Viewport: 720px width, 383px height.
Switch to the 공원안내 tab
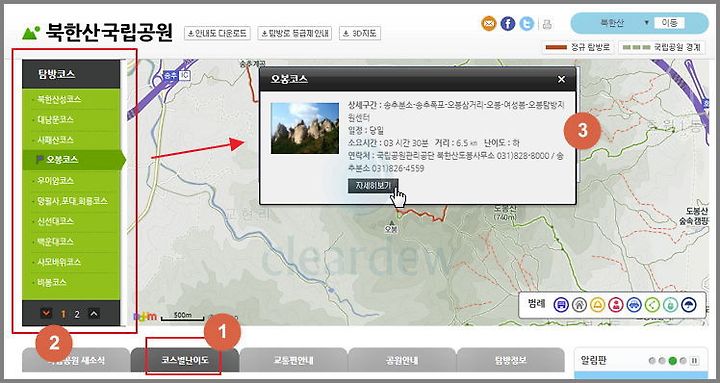click(402, 360)
